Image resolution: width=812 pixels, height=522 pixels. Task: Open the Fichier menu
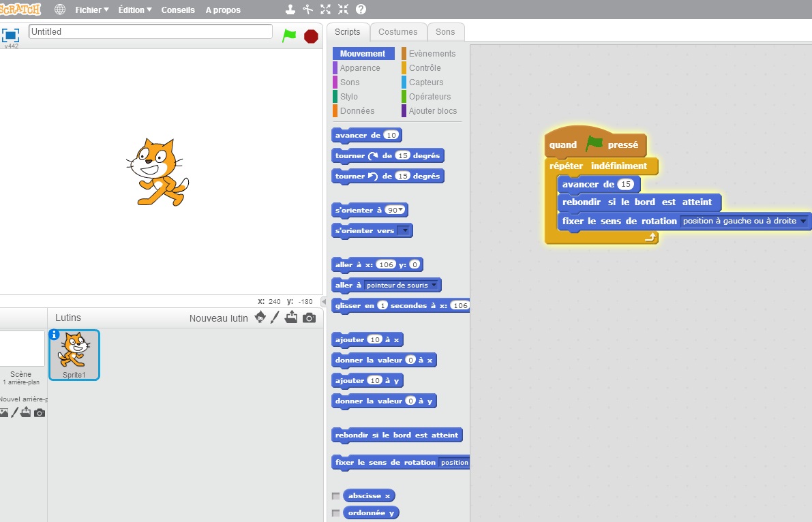(x=91, y=10)
